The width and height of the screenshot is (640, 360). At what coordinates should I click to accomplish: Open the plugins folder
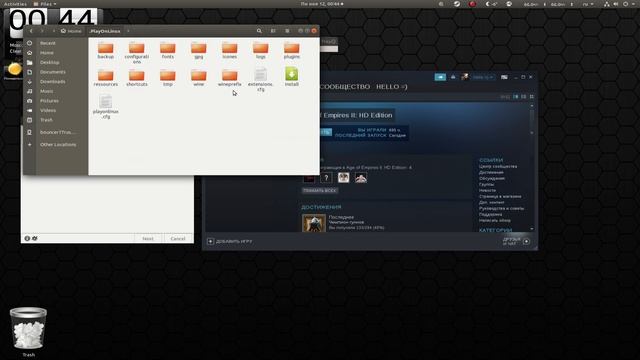point(291,50)
